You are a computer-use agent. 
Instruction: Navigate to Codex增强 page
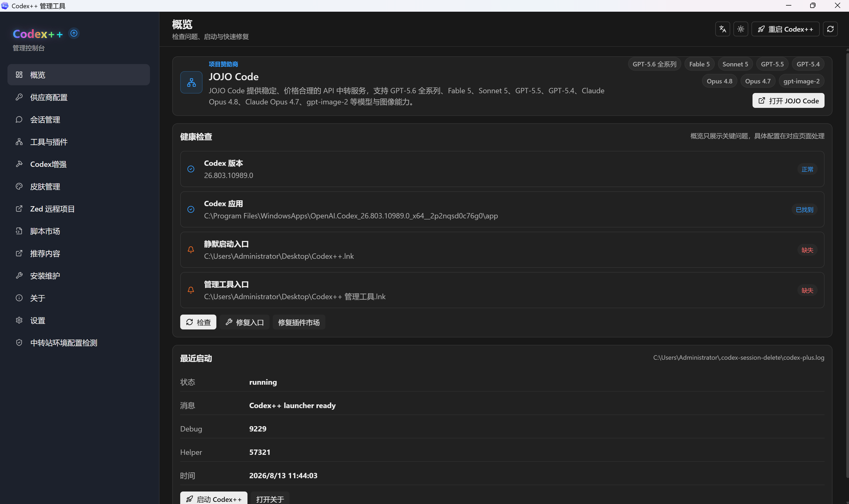(78, 164)
